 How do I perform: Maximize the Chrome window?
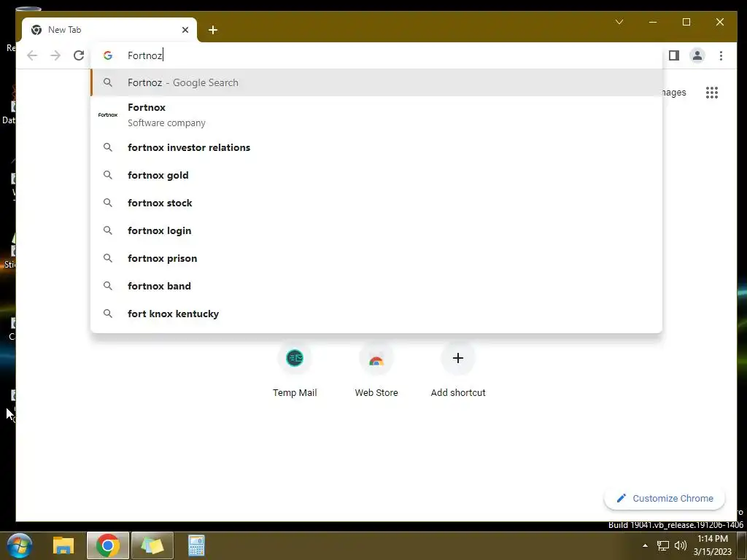(686, 22)
